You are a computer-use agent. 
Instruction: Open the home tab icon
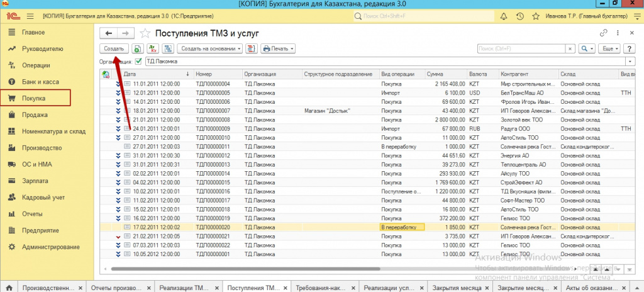click(x=9, y=288)
